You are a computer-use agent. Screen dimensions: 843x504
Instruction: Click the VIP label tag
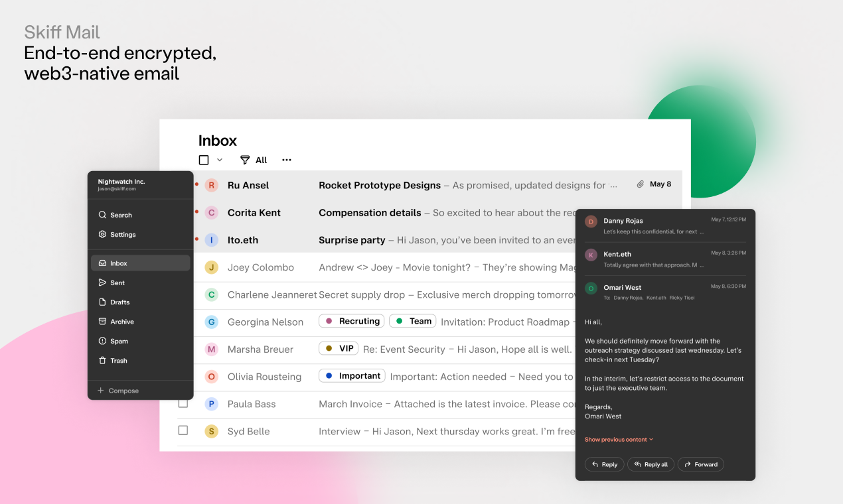(x=339, y=348)
